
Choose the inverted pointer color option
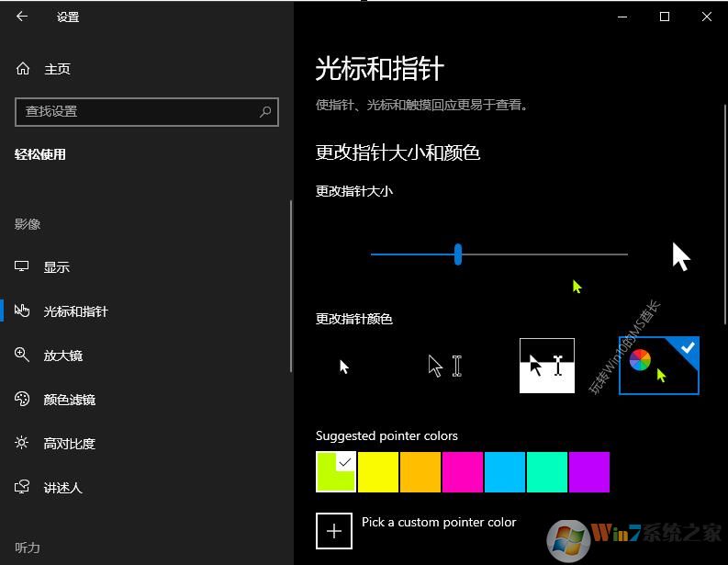click(x=547, y=366)
